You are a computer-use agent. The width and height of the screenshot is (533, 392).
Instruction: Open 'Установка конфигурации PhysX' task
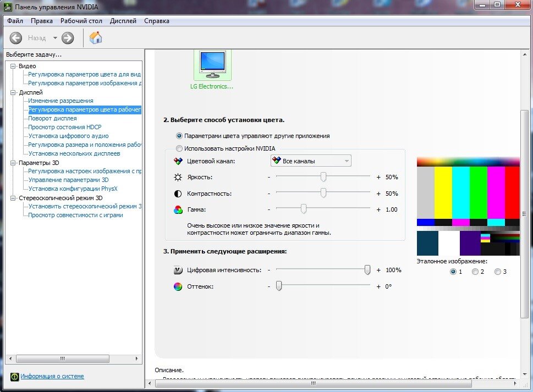tap(73, 189)
